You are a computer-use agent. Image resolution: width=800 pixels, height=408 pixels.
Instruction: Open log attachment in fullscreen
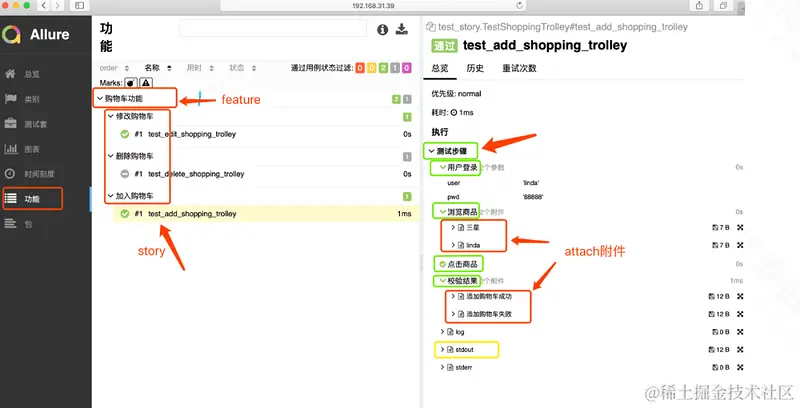click(740, 332)
